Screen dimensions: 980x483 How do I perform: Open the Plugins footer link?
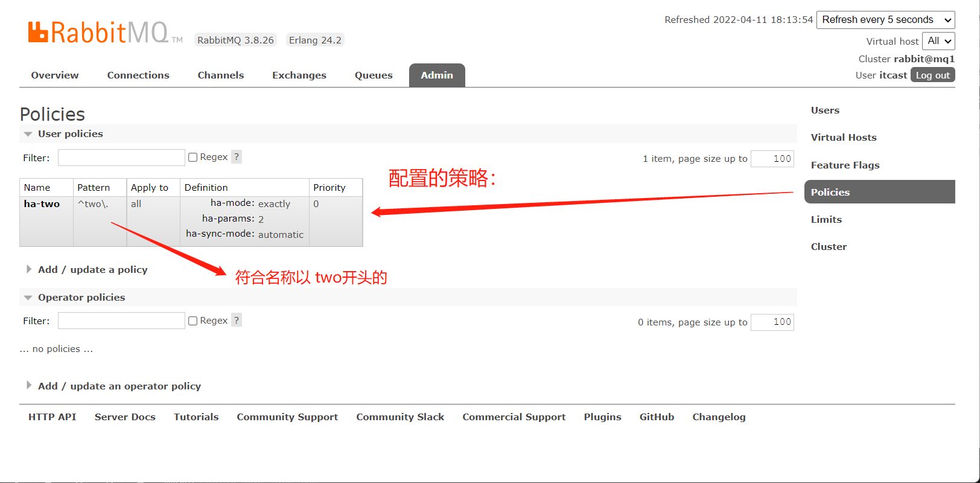coord(602,417)
